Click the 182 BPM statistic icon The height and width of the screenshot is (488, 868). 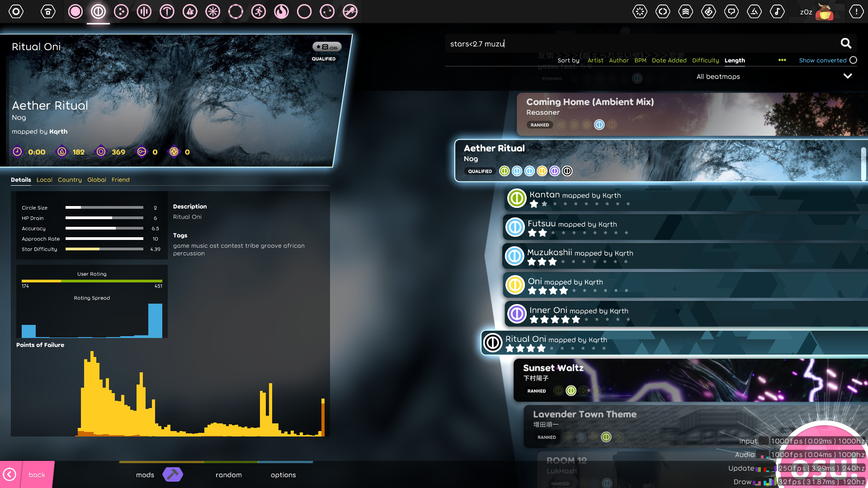tap(62, 152)
